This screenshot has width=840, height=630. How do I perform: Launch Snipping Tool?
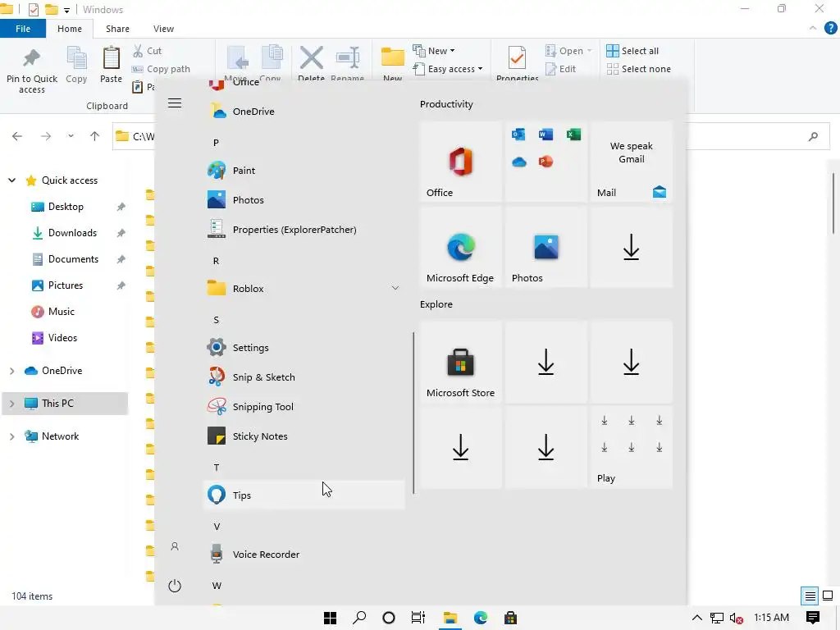pos(304,407)
